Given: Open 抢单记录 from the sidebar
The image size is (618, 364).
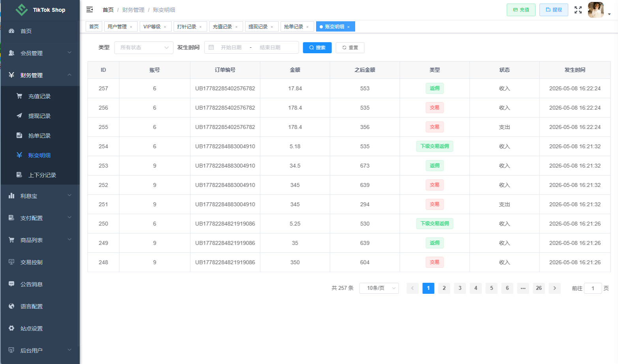Looking at the screenshot, I should 40,136.
